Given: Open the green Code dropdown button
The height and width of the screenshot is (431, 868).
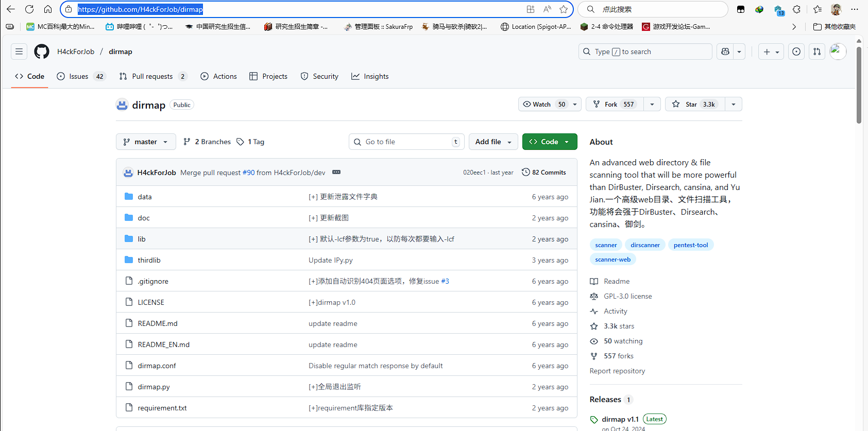Looking at the screenshot, I should (x=549, y=142).
